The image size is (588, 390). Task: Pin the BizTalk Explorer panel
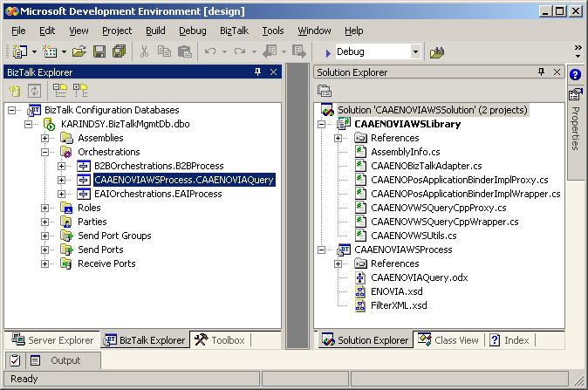[257, 72]
